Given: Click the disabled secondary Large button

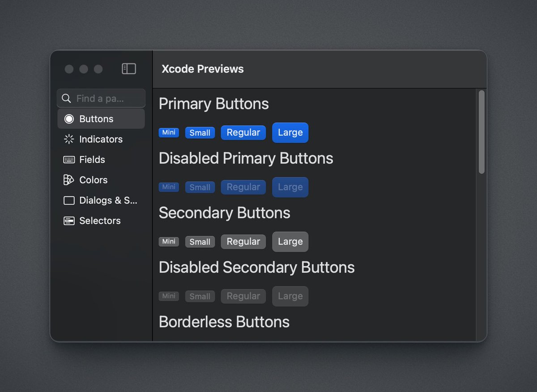Looking at the screenshot, I should (x=290, y=296).
